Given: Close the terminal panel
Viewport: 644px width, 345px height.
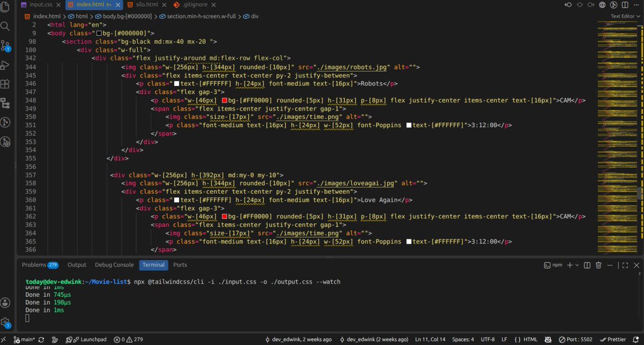Looking at the screenshot, I should [x=636, y=265].
